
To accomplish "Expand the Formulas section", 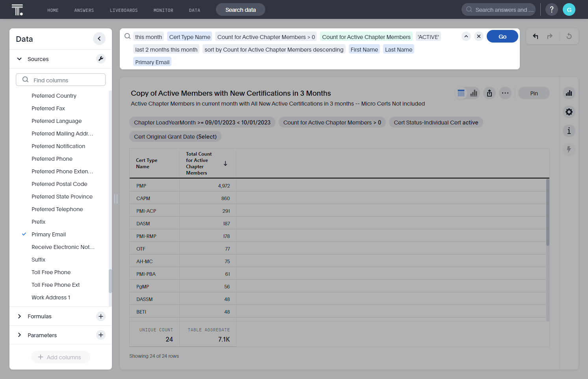I will pos(19,316).
